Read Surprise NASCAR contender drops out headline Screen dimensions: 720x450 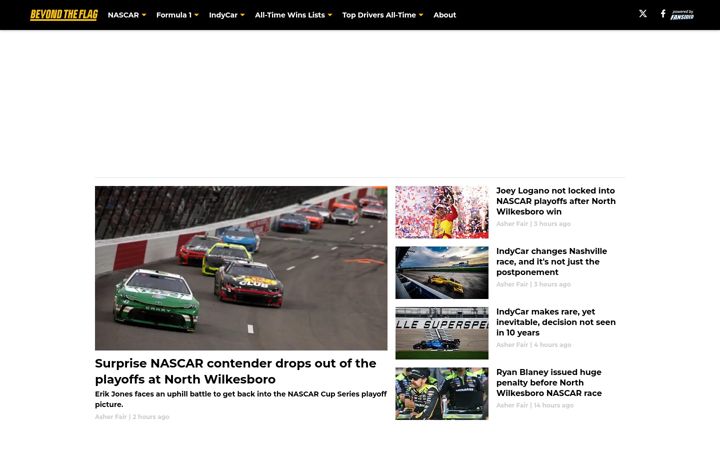[x=236, y=371]
